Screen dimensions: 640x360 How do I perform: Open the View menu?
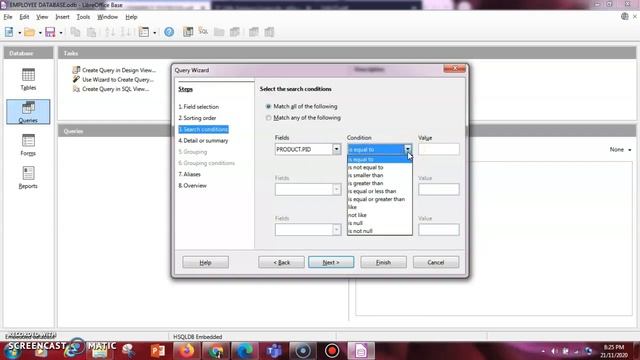(42, 17)
